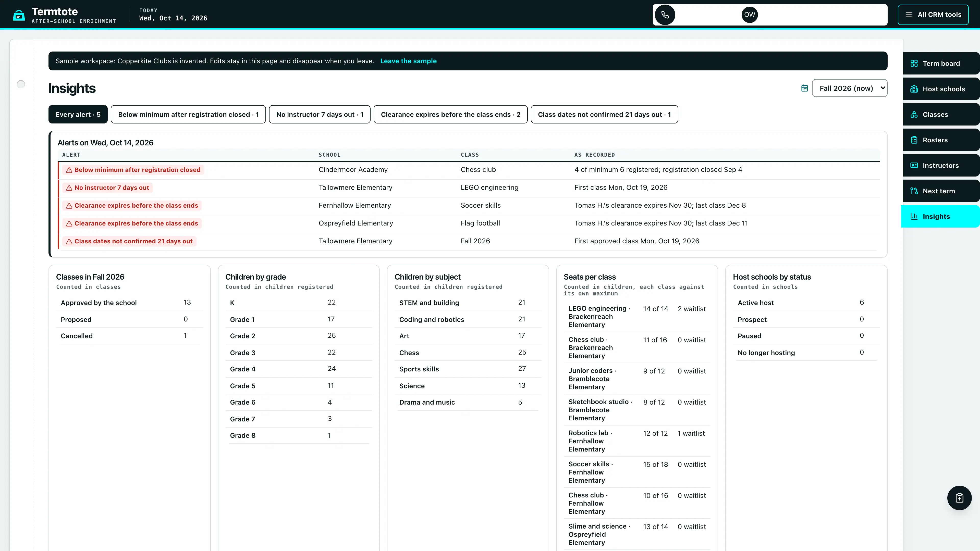Click the phone call icon
This screenshot has width=980, height=551.
pos(665,15)
